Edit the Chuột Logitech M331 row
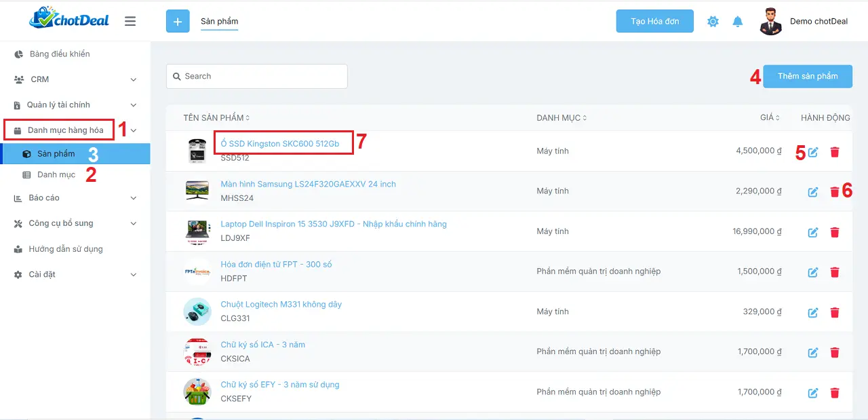This screenshot has width=868, height=420. (x=813, y=313)
